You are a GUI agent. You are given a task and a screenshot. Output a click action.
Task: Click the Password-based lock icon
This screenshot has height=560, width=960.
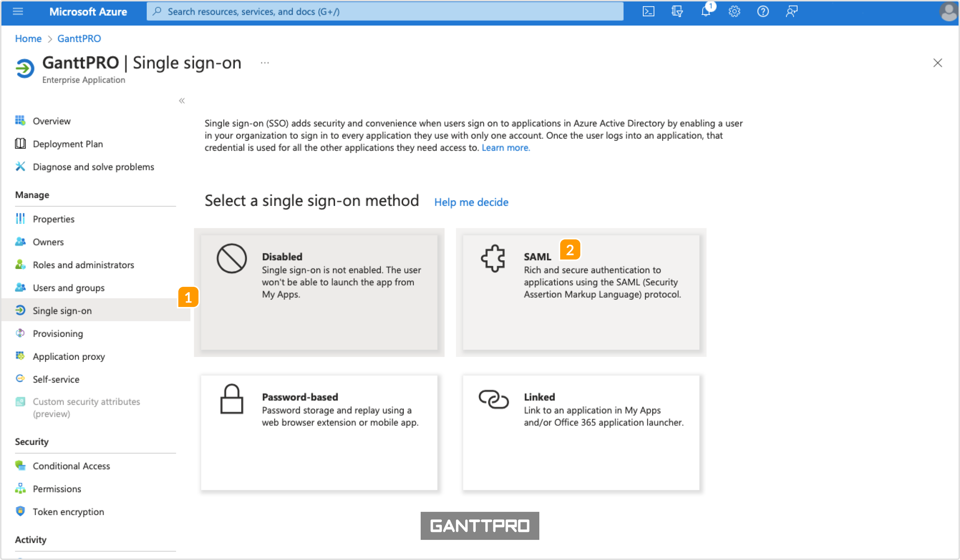[232, 399]
